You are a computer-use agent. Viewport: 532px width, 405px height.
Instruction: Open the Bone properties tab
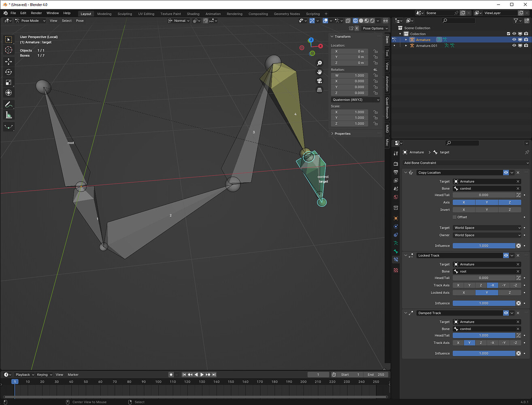tap(396, 252)
